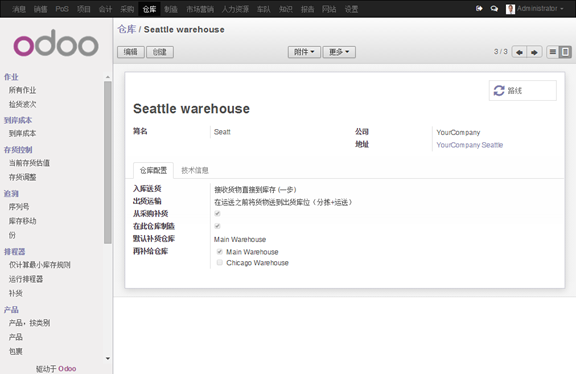Open the 制造 top menu
The height and width of the screenshot is (374, 576).
pyautogui.click(x=171, y=9)
